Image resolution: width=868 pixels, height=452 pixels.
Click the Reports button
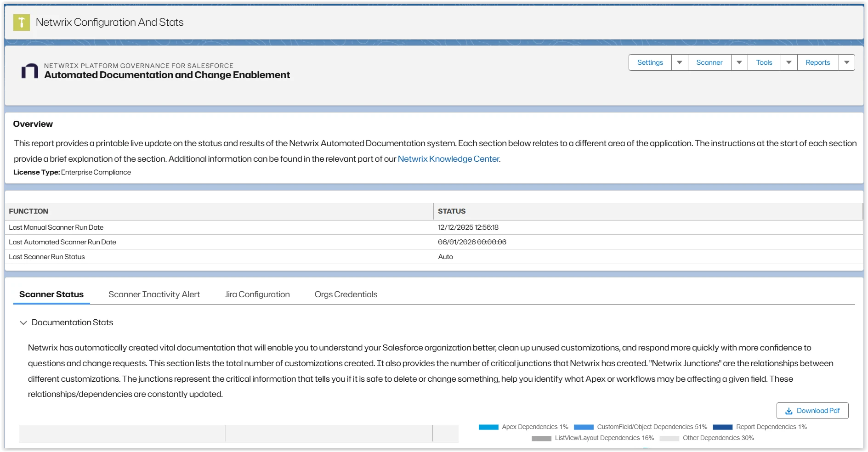(817, 62)
